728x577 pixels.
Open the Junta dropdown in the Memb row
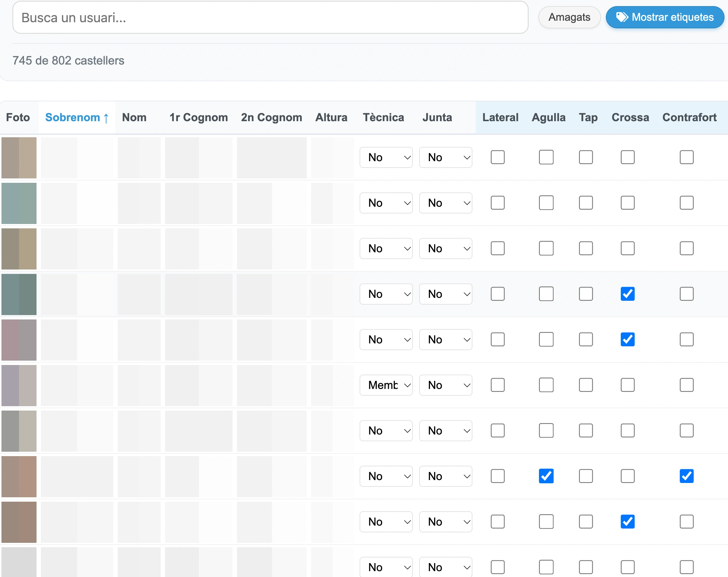click(x=446, y=385)
